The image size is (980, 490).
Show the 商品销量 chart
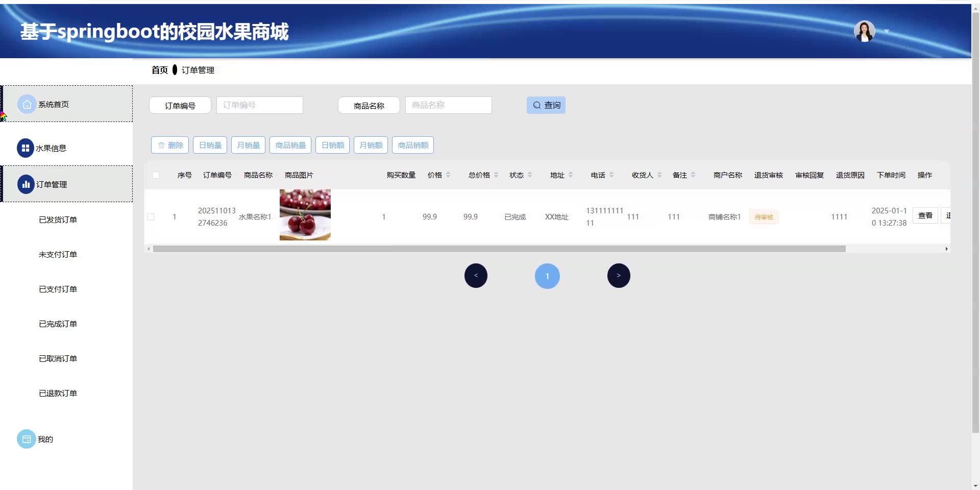tap(290, 145)
